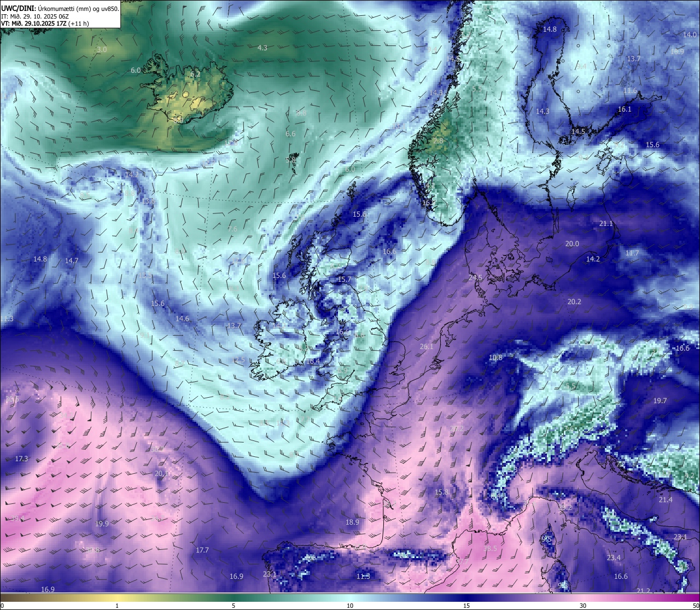Click the '11.6' map value
This screenshot has width=700, height=610.
point(630,91)
